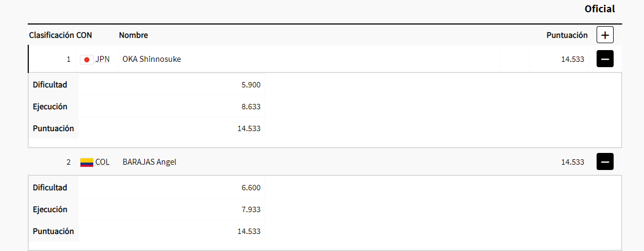This screenshot has height=251, width=644.
Task: Select the JPN country code
Action: 103,59
